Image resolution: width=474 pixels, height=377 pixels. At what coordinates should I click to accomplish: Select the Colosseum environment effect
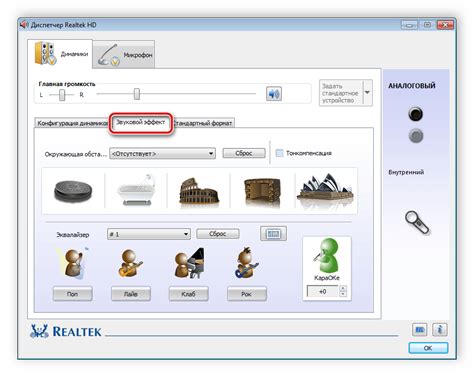[199, 191]
